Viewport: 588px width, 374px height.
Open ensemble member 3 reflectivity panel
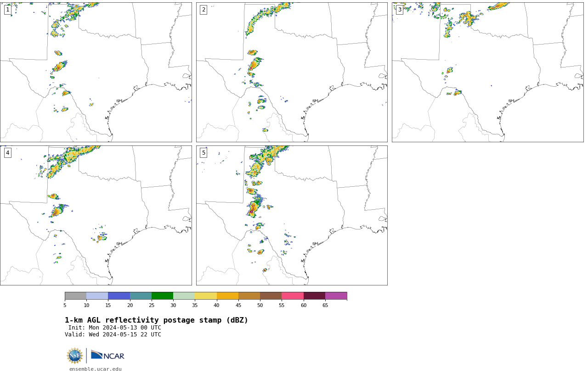click(x=487, y=72)
